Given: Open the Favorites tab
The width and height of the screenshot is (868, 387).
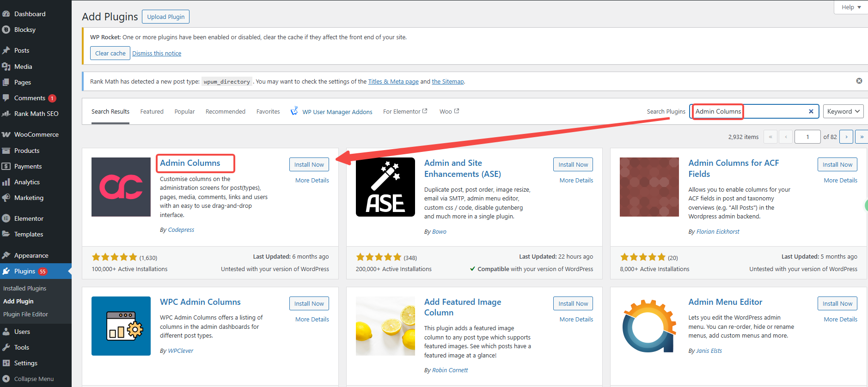Looking at the screenshot, I should (268, 112).
